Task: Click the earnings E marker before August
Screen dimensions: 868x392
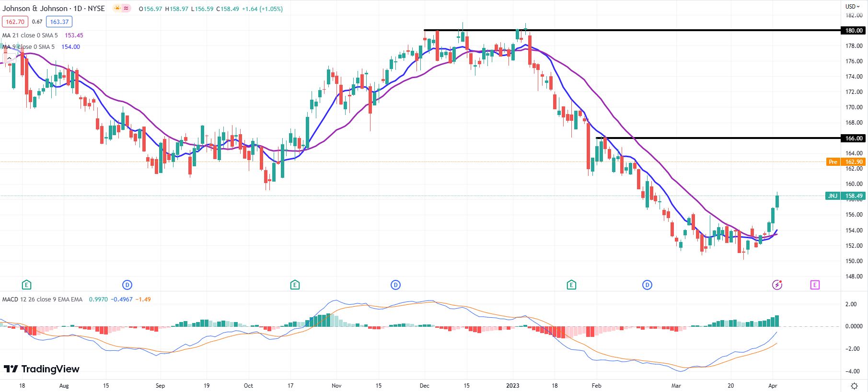Action: [27, 285]
